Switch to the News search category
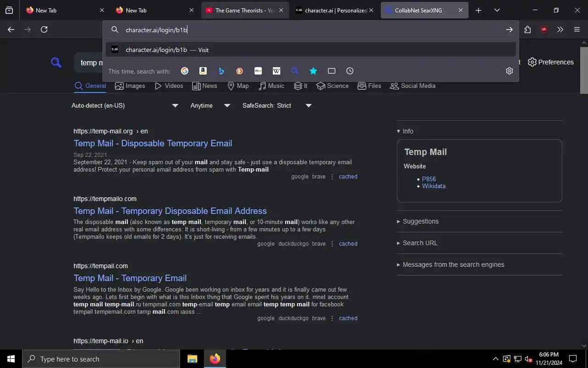This screenshot has width=588, height=368. point(204,86)
